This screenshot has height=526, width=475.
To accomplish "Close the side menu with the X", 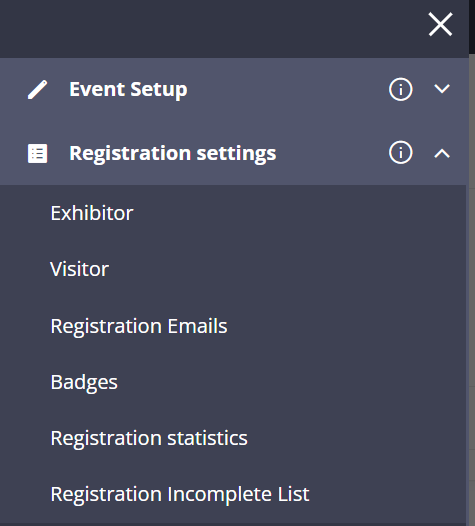I will point(440,24).
